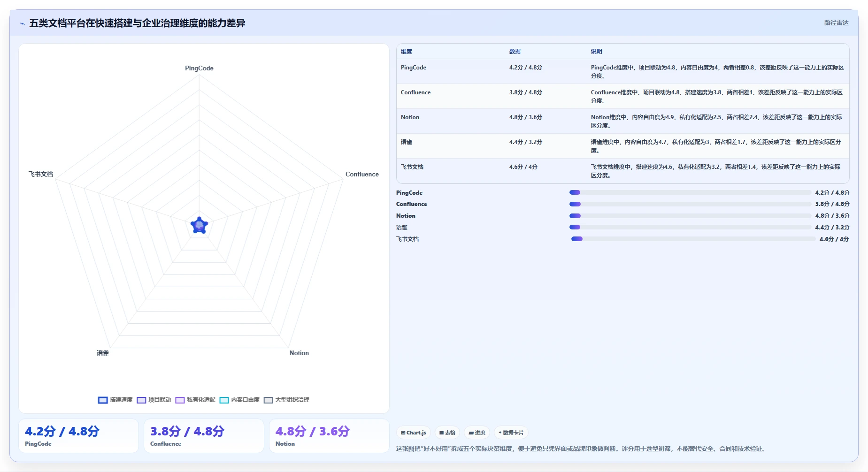Click the 说明 column header
868x472 pixels.
[596, 52]
